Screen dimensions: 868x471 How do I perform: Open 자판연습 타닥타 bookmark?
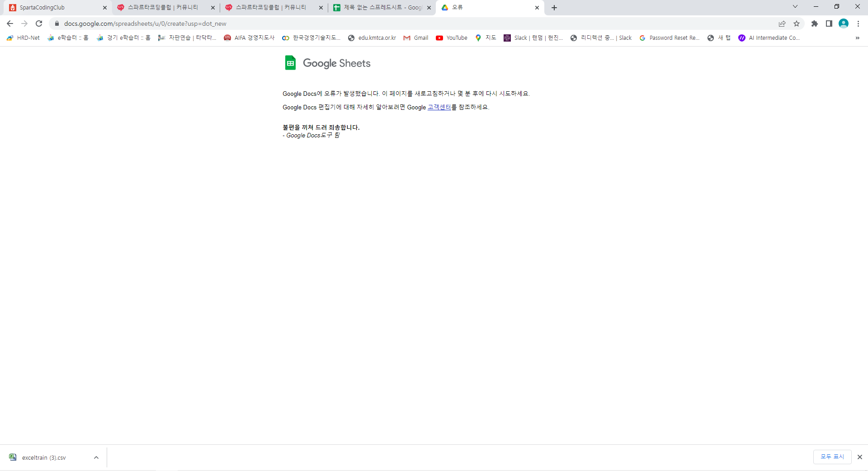[x=187, y=38]
